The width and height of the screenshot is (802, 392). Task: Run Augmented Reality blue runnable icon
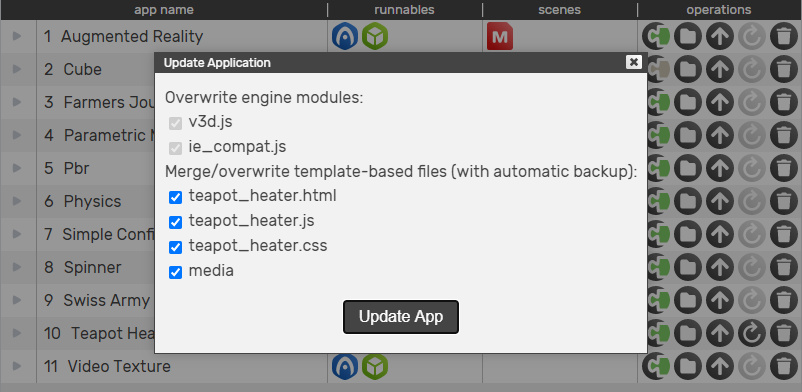pyautogui.click(x=344, y=36)
